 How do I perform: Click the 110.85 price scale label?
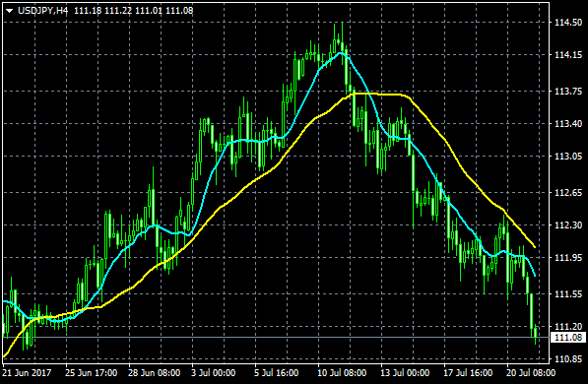(568, 359)
